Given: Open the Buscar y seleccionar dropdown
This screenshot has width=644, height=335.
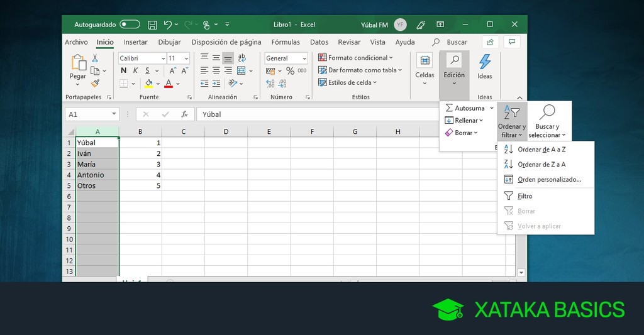Looking at the screenshot, I should point(547,121).
